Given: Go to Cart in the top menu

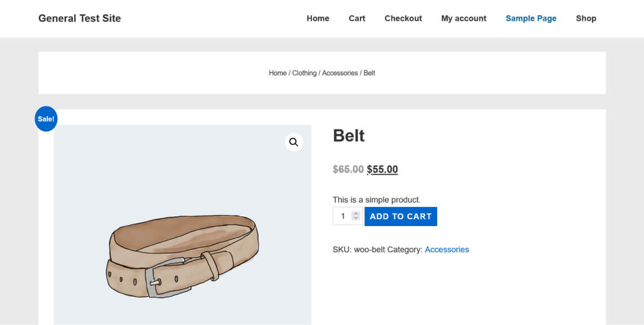Looking at the screenshot, I should (356, 18).
